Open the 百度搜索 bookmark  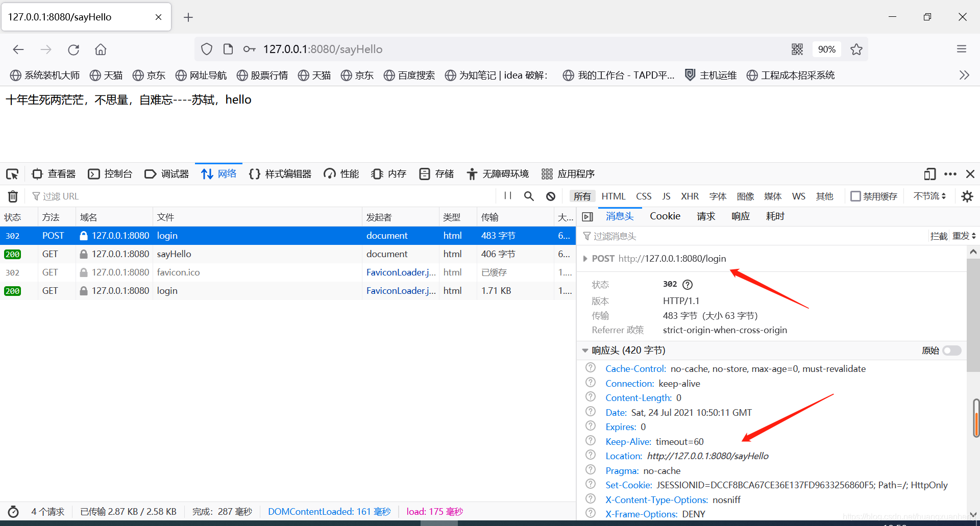(x=409, y=75)
